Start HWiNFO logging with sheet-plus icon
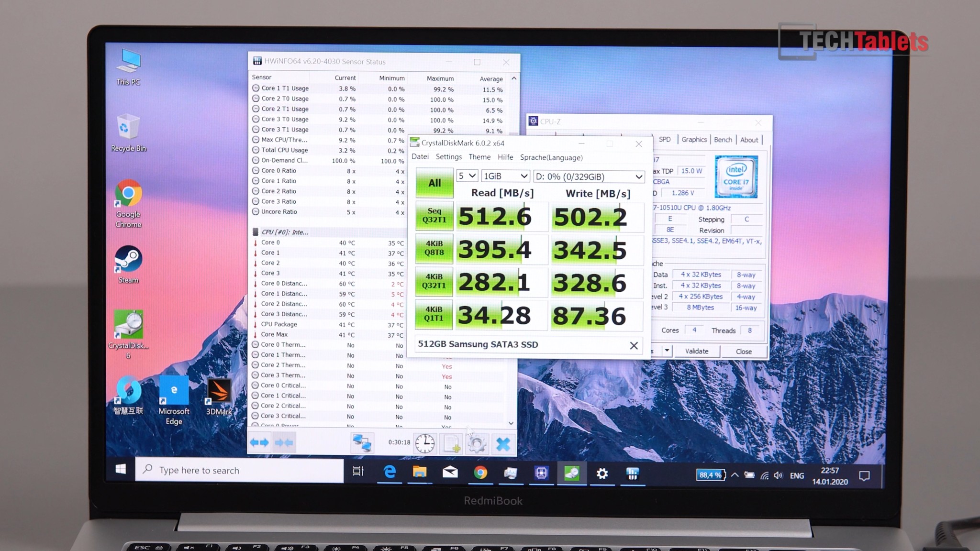 click(452, 443)
